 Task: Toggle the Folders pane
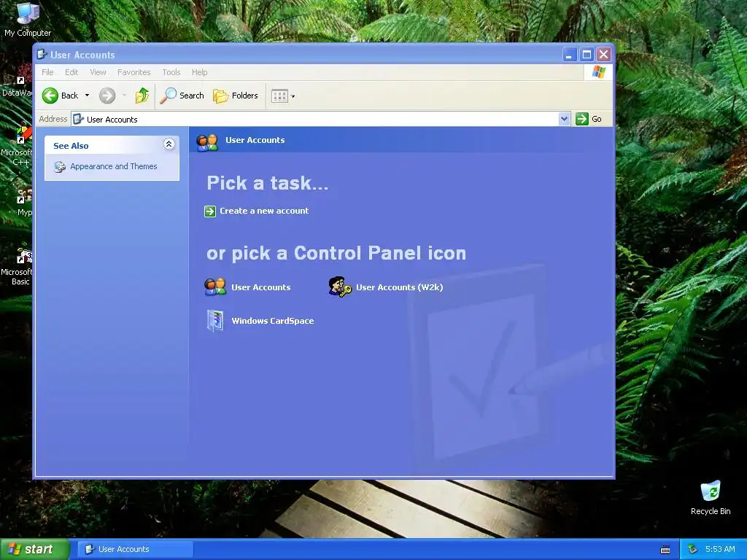point(236,96)
